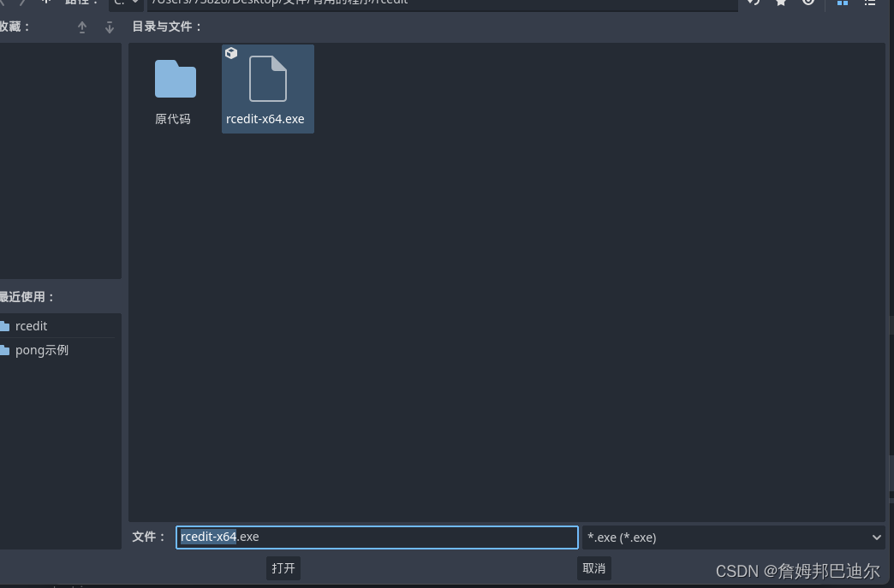The height and width of the screenshot is (588, 894).
Task: Click the 打开 open button
Action: (283, 567)
